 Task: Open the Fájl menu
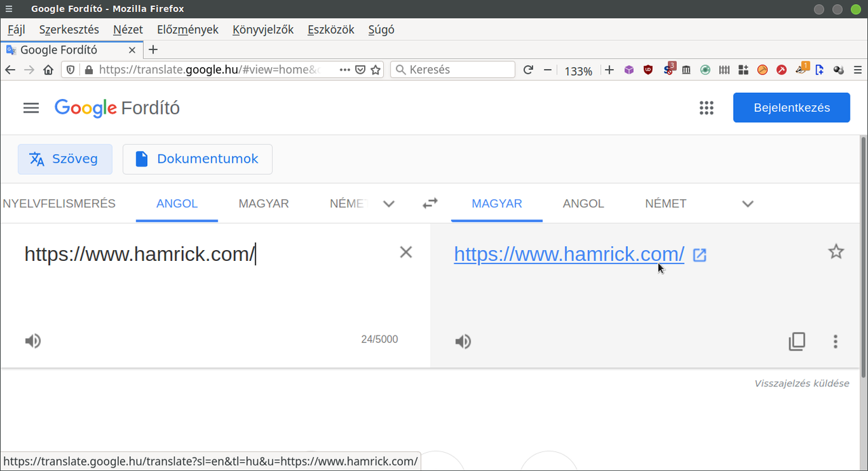16,29
